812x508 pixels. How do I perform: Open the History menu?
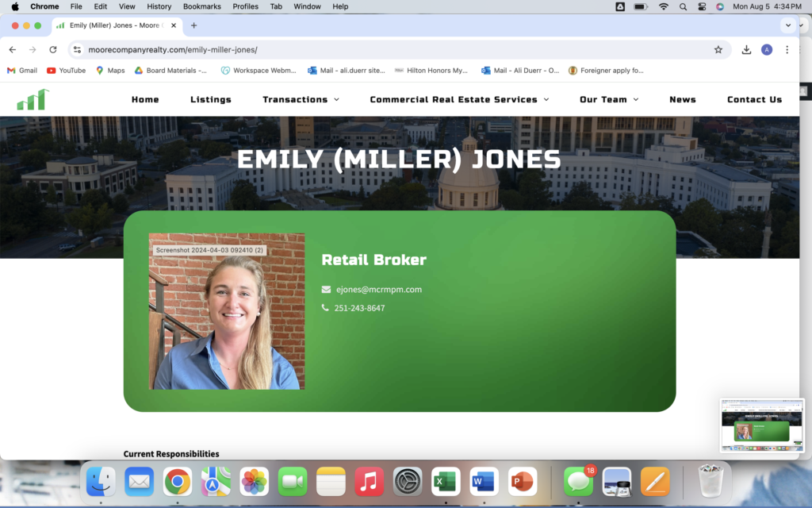159,6
